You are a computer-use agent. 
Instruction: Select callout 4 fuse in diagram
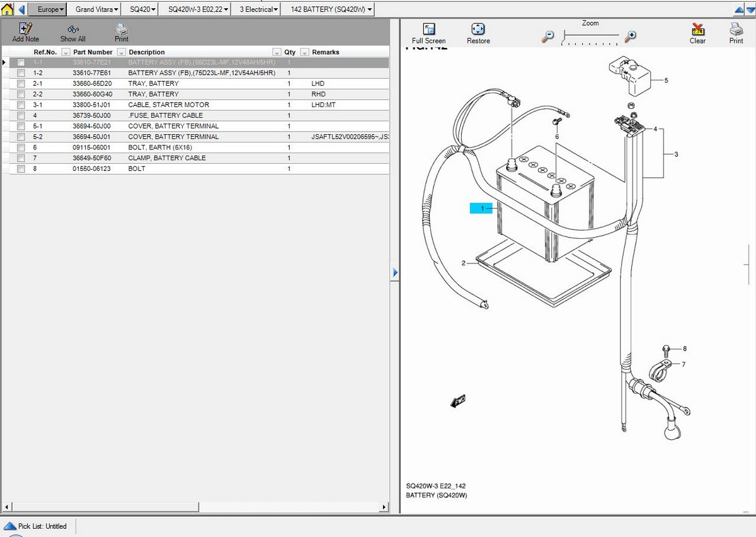click(x=655, y=129)
